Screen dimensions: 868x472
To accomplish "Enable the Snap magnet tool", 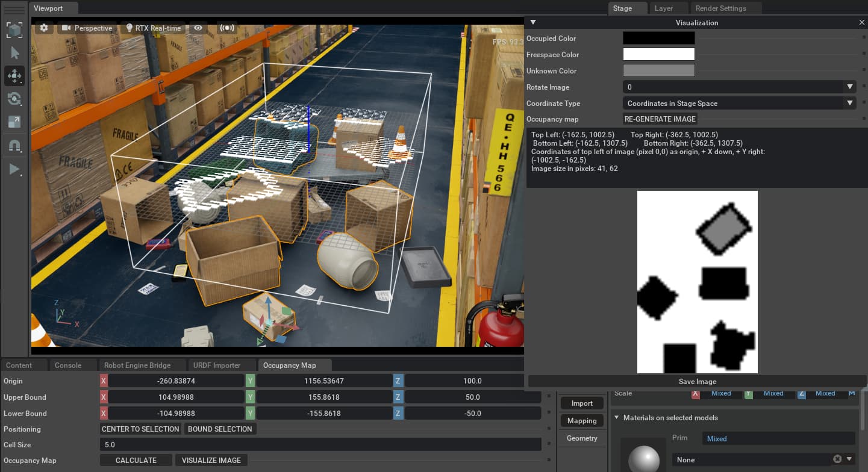I will (13, 145).
